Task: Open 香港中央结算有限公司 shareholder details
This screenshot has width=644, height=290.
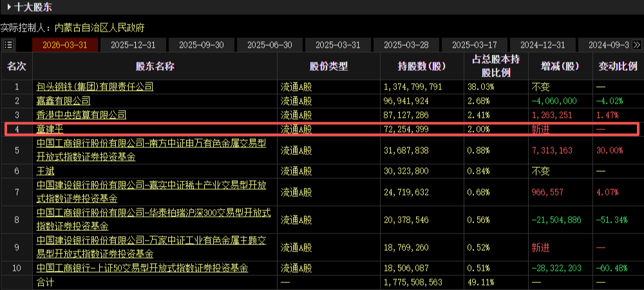Action: [81, 114]
